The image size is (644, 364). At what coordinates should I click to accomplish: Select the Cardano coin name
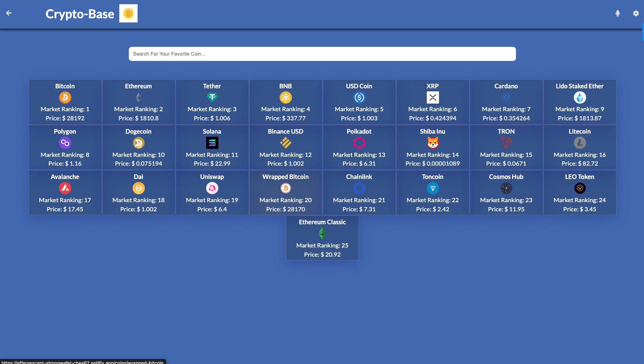(506, 86)
